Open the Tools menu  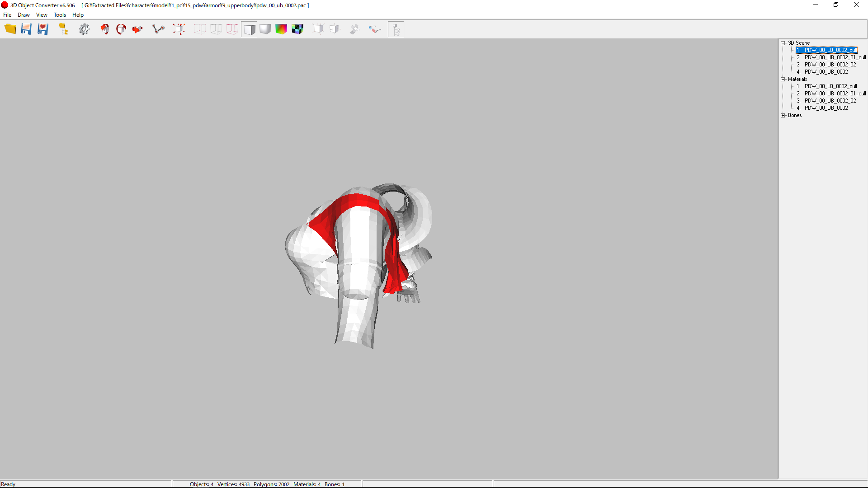(x=60, y=15)
